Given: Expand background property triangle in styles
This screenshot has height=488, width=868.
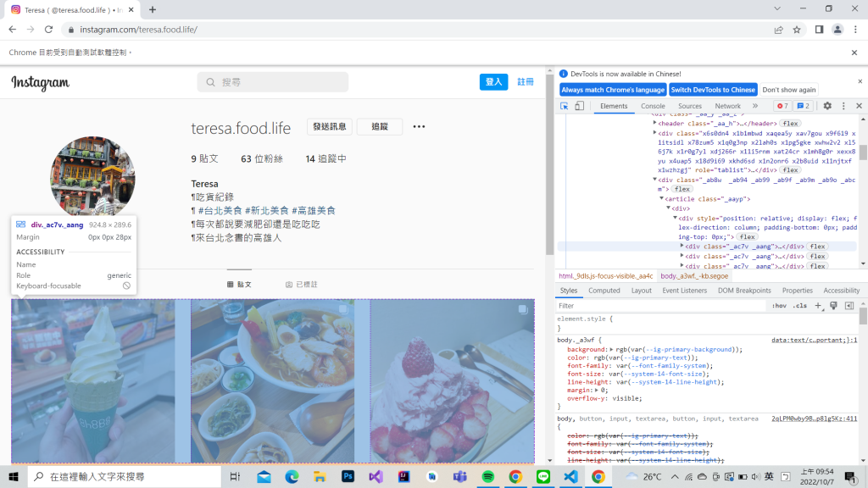Looking at the screenshot, I should [x=611, y=350].
